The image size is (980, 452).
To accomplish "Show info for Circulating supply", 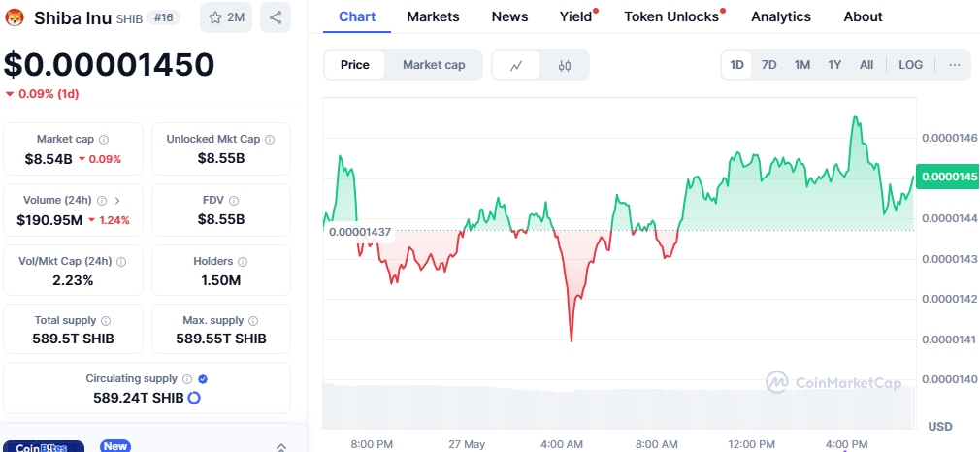I will pos(187,379).
